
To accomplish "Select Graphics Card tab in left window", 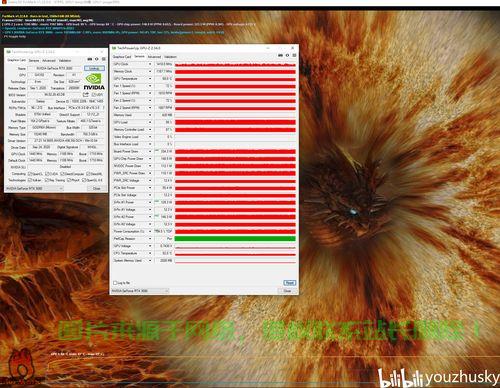I will [17, 60].
